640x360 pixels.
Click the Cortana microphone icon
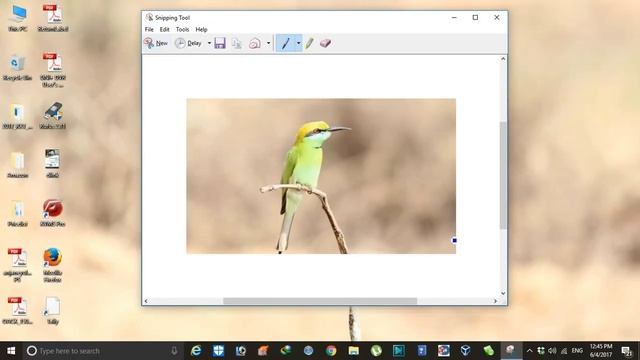[x=174, y=351]
